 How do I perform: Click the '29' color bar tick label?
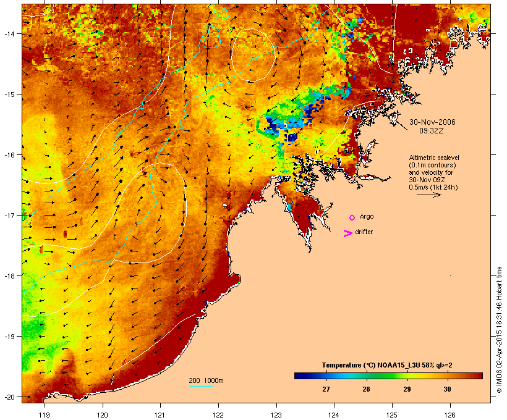[x=407, y=389]
